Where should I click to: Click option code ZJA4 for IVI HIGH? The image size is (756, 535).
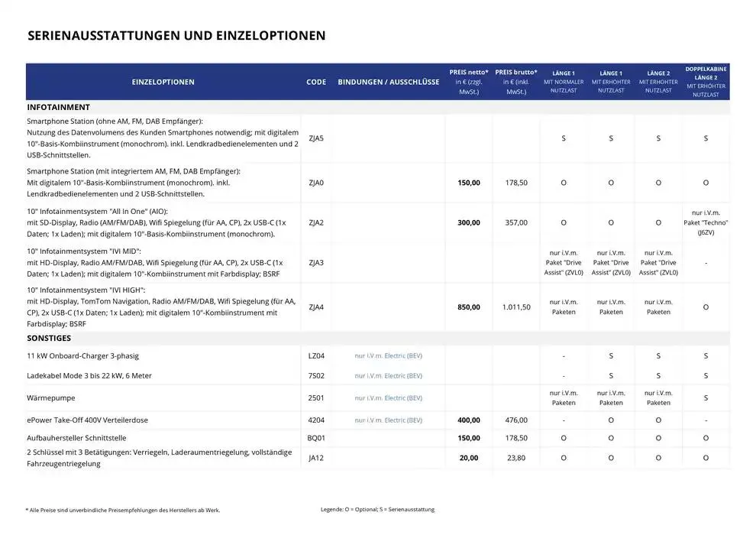pos(316,306)
